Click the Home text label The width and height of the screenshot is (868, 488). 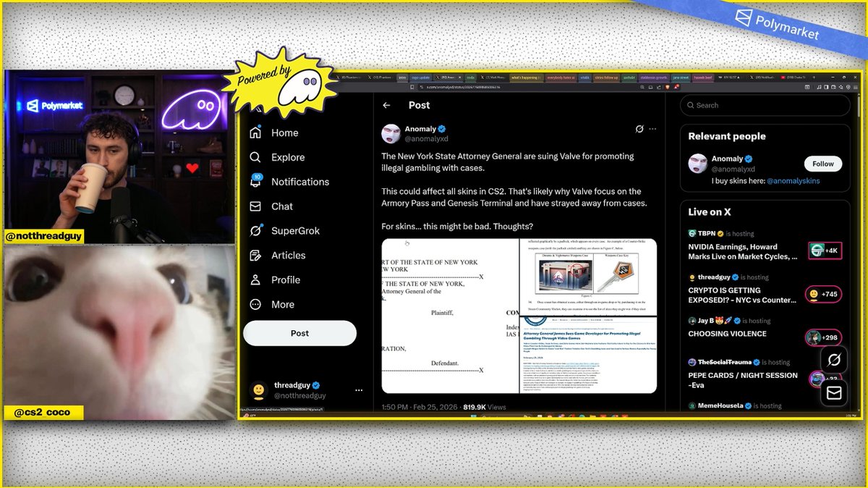285,132
